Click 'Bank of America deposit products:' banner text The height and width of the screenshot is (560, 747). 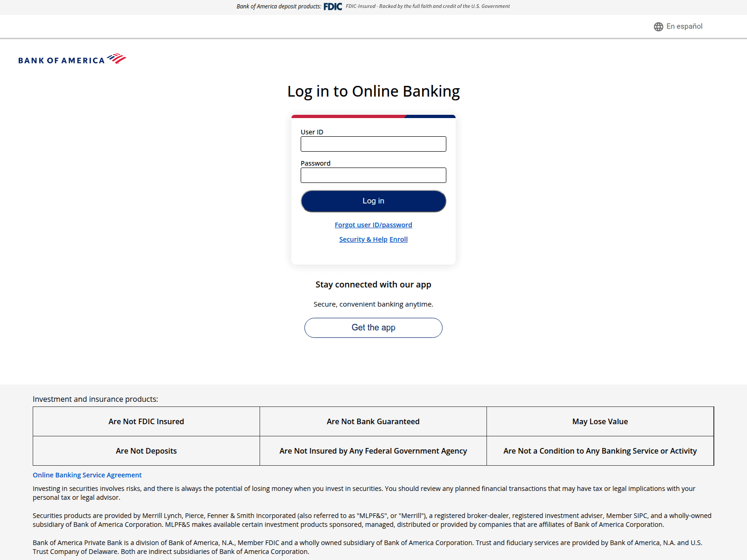click(x=279, y=7)
